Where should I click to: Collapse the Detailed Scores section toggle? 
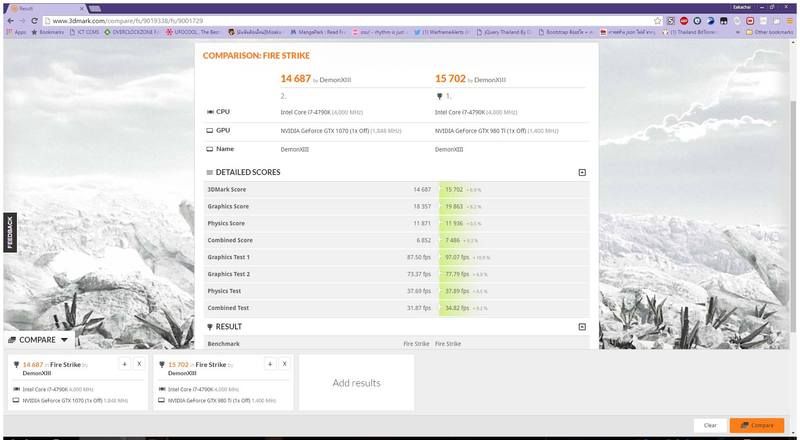pyautogui.click(x=582, y=173)
